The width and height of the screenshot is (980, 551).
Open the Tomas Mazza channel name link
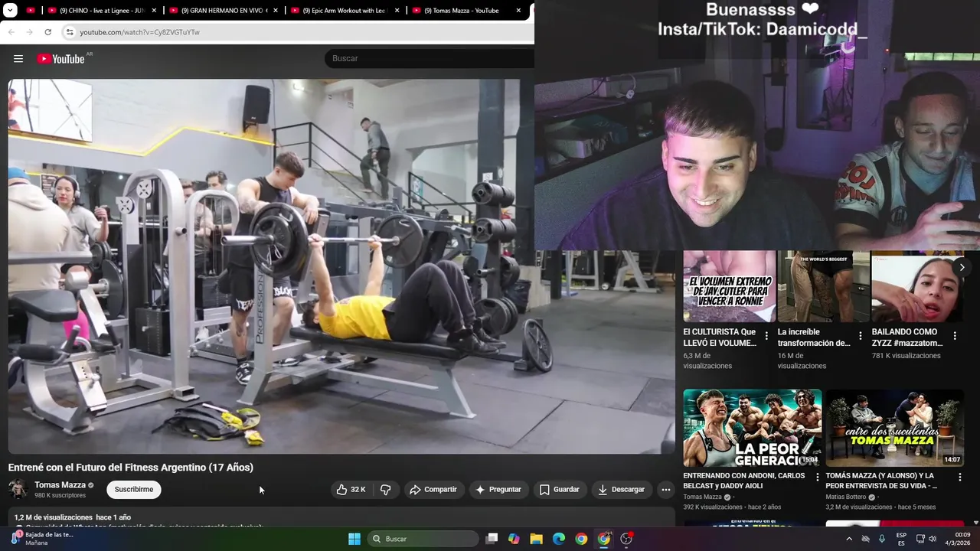click(x=60, y=485)
